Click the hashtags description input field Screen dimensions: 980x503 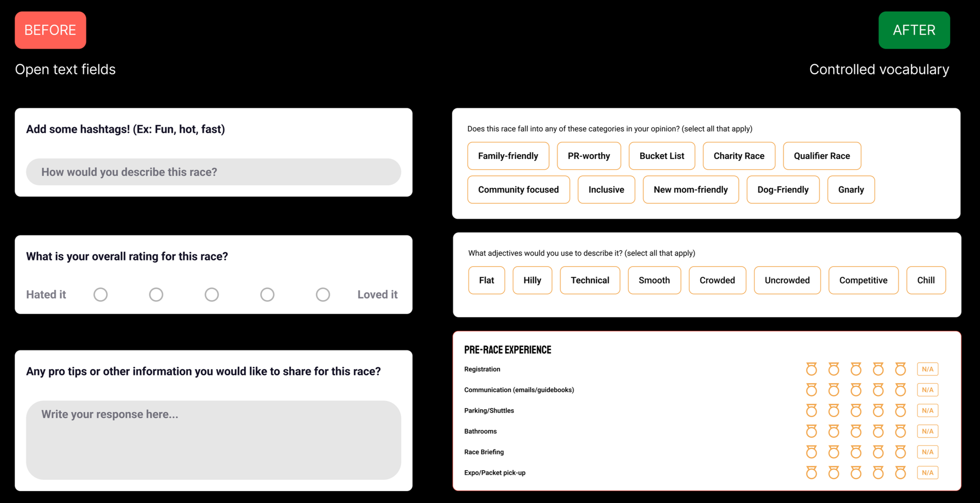pyautogui.click(x=213, y=172)
